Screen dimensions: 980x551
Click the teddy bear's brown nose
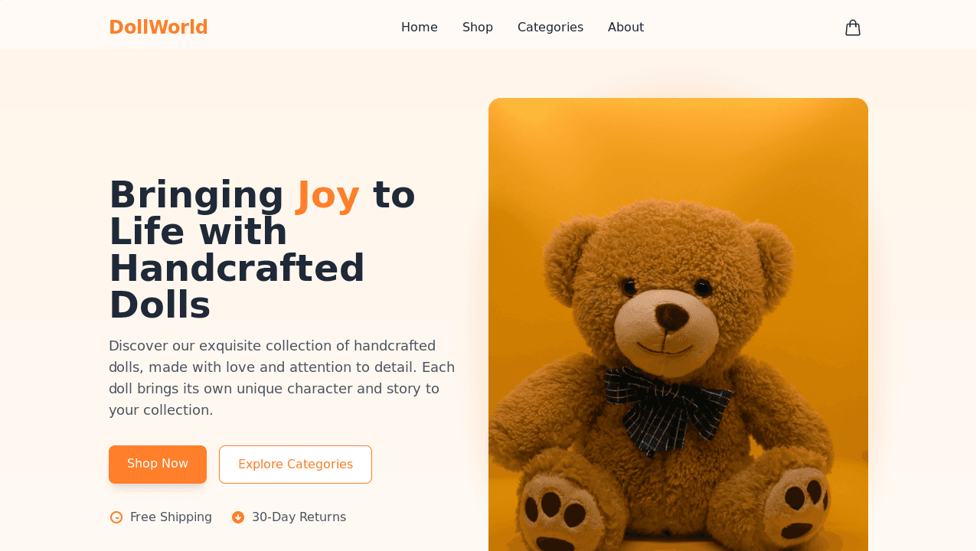671,316
